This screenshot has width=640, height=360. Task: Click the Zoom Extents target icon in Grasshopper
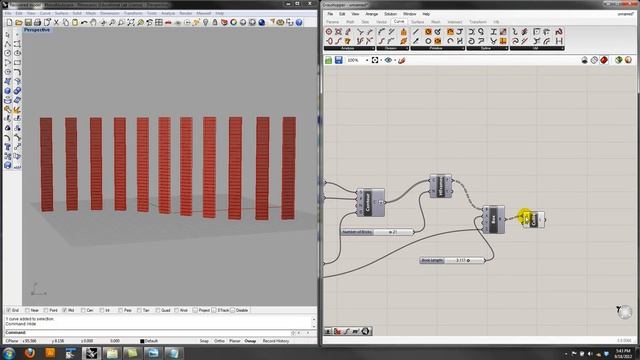(x=375, y=60)
